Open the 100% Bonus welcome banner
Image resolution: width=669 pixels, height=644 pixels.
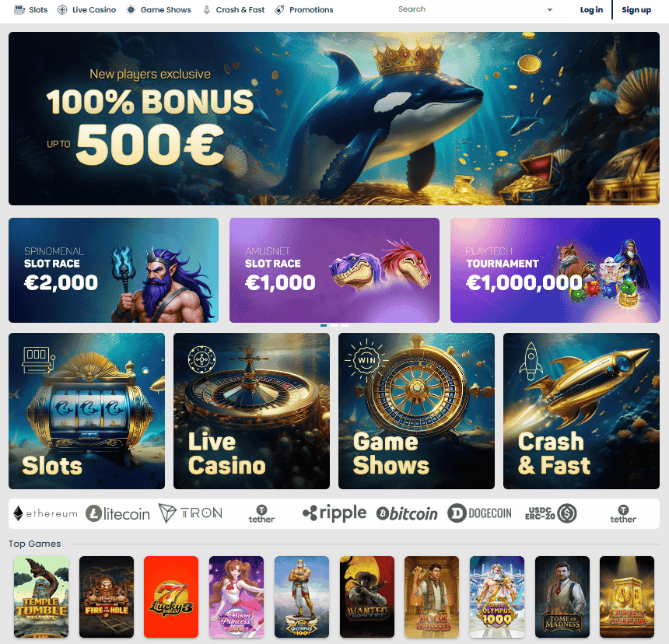click(334, 118)
